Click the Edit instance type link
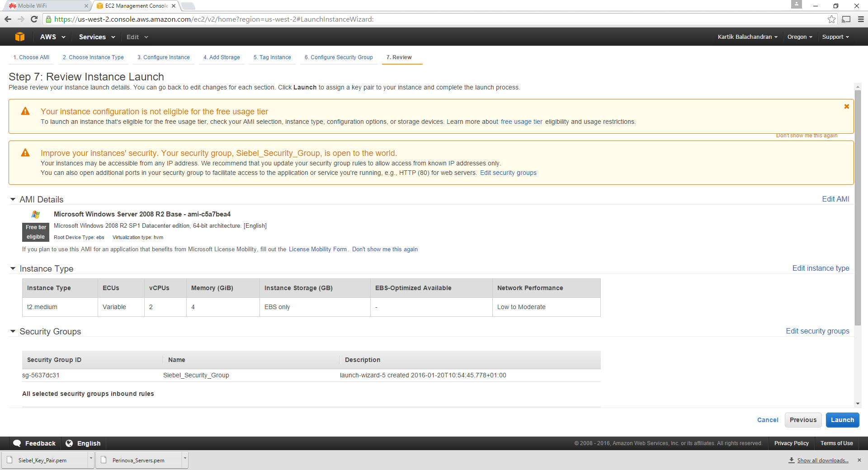The image size is (868, 470). (x=821, y=268)
